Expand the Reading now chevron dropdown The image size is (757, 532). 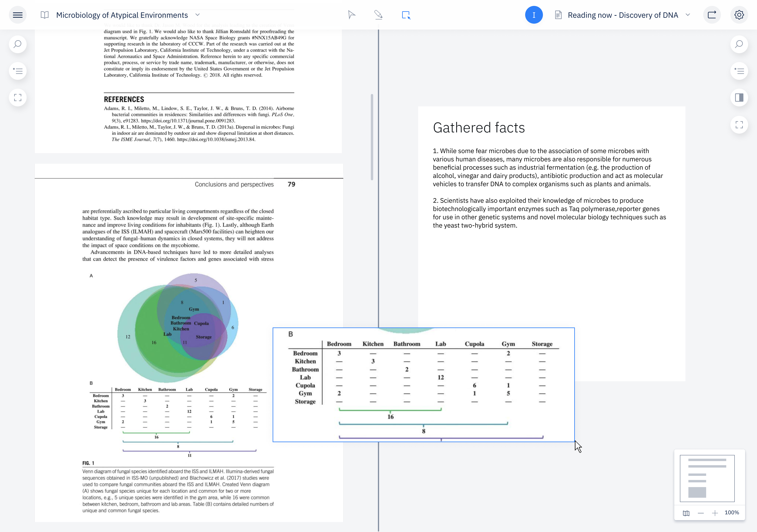point(688,15)
